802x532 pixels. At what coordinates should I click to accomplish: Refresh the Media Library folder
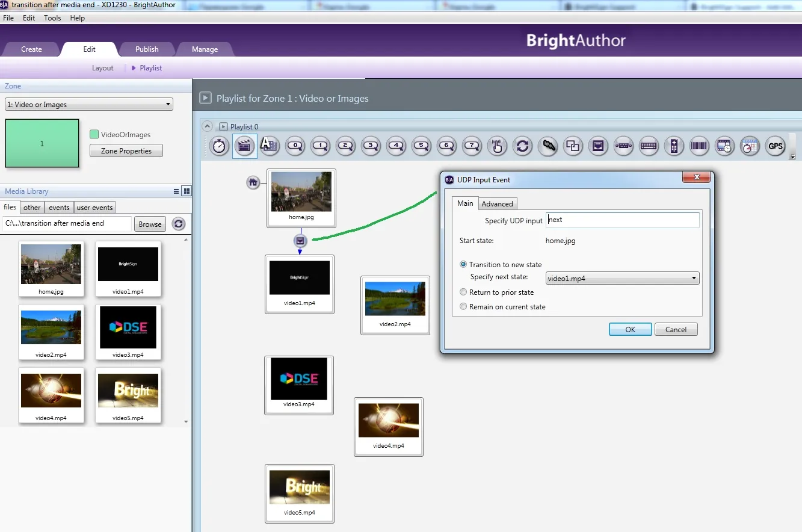(x=179, y=224)
